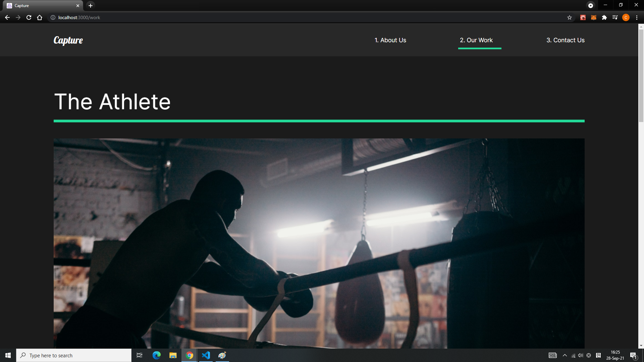Bookmark this page with the star icon
Image resolution: width=644 pixels, height=362 pixels.
(569, 17)
